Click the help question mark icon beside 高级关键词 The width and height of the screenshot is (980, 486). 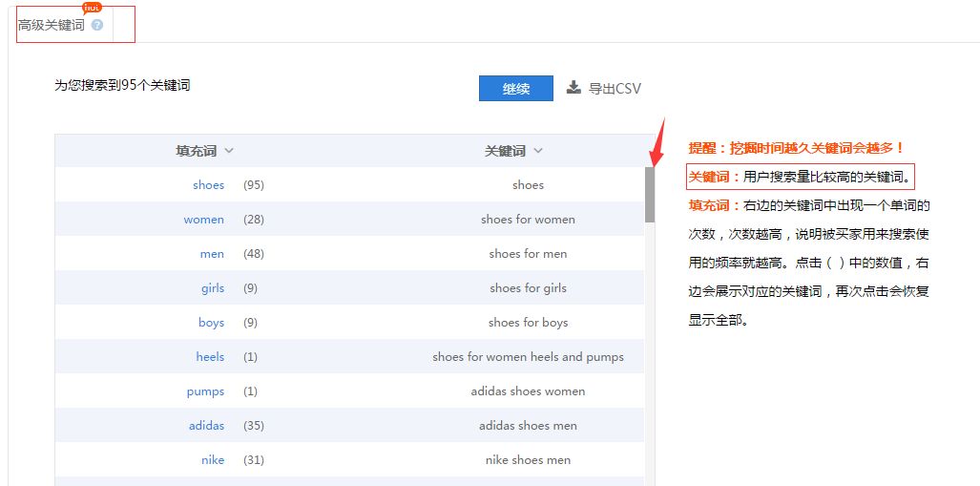(x=97, y=25)
